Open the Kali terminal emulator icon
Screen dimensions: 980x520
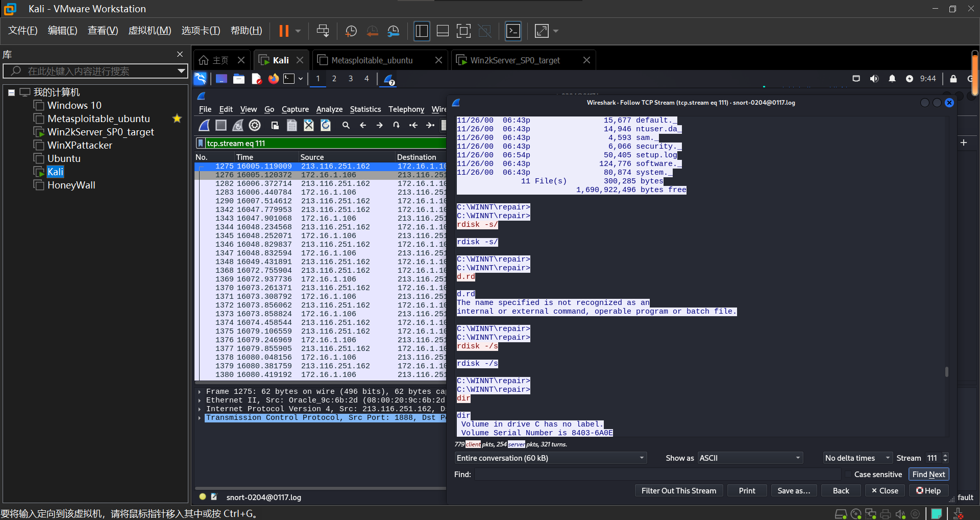click(x=289, y=79)
